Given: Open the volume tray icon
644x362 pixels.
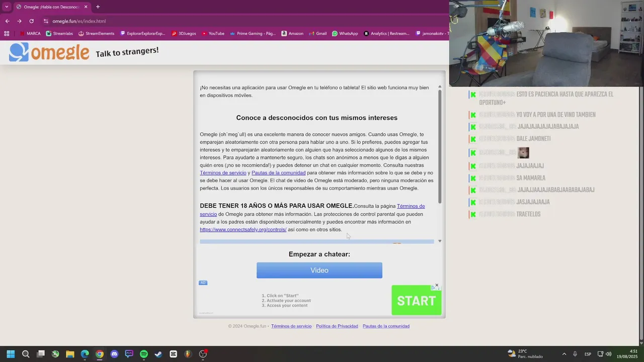Looking at the screenshot, I should (x=609, y=354).
